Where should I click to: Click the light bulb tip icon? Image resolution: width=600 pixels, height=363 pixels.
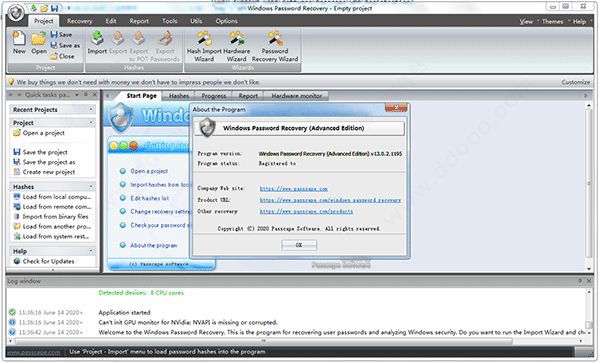pyautogui.click(x=11, y=81)
